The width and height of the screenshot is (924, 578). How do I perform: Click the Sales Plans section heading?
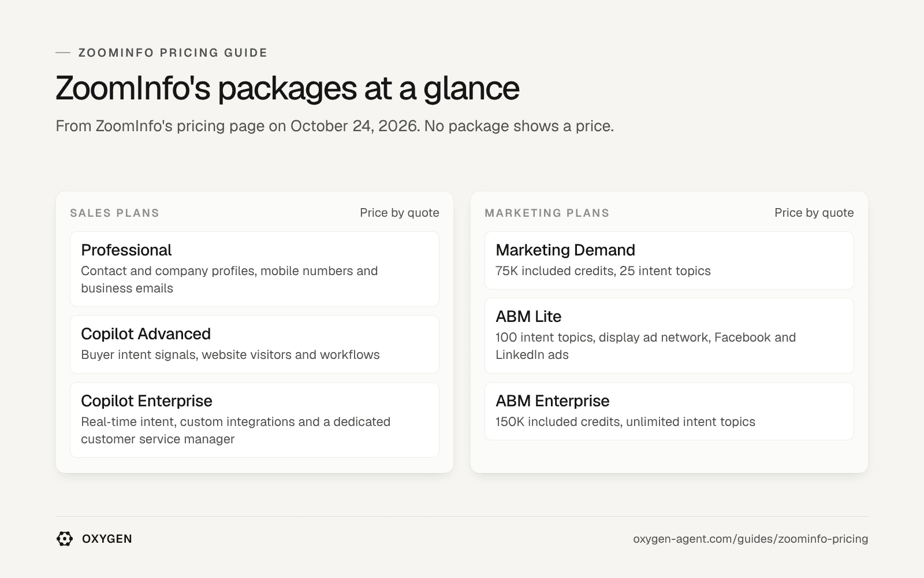click(x=114, y=213)
